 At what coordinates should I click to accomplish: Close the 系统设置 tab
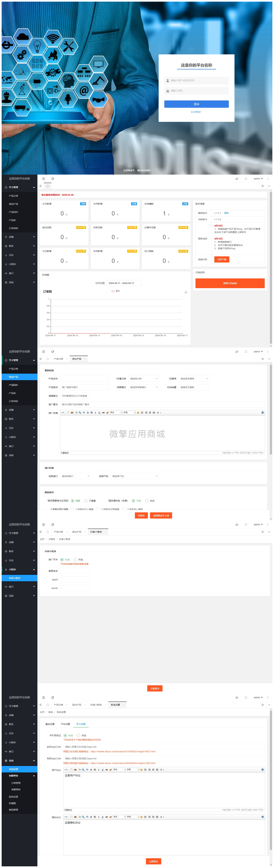click(124, 705)
